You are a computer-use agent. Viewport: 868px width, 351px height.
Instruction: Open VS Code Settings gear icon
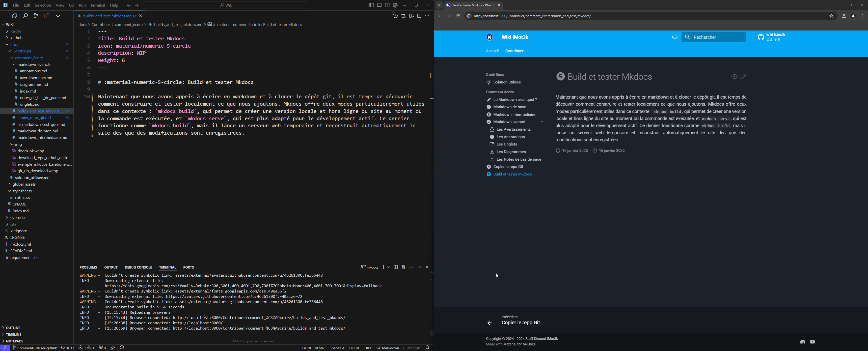395,5
